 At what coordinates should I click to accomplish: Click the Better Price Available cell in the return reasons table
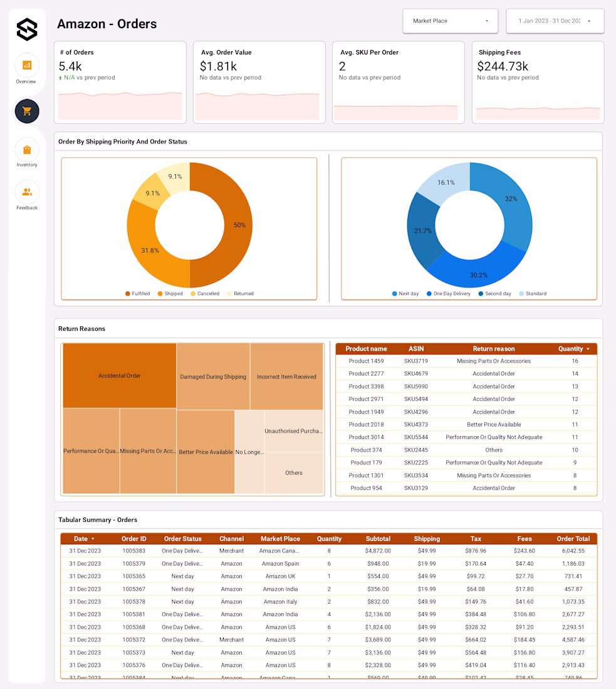494,425
